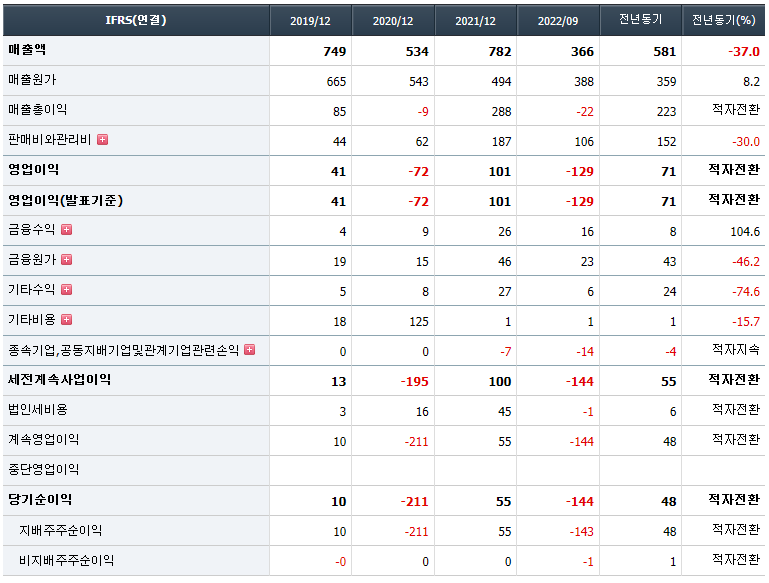The image size is (769, 583).
Task: Click 판매비와관리비 2021/12 value 187
Action: 501,142
